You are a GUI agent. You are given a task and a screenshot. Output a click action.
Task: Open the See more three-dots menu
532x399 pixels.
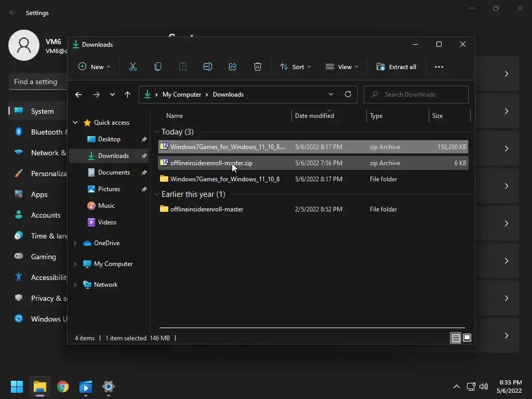tap(438, 67)
